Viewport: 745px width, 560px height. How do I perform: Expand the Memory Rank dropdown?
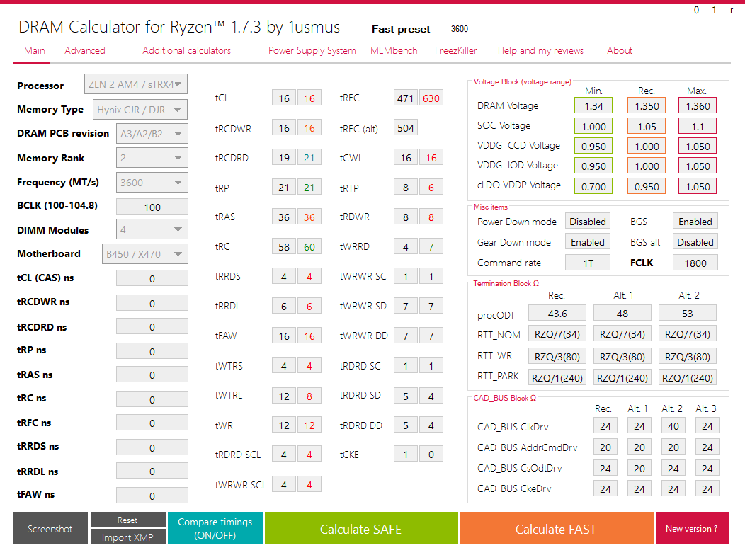152,158
